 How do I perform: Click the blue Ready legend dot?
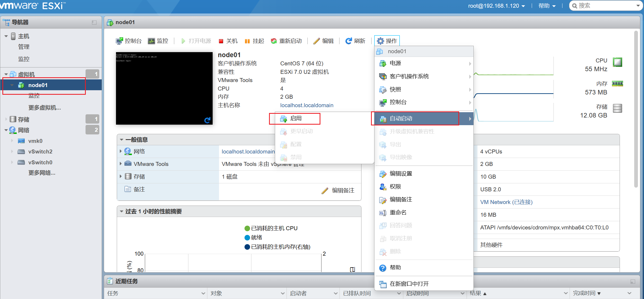247,238
